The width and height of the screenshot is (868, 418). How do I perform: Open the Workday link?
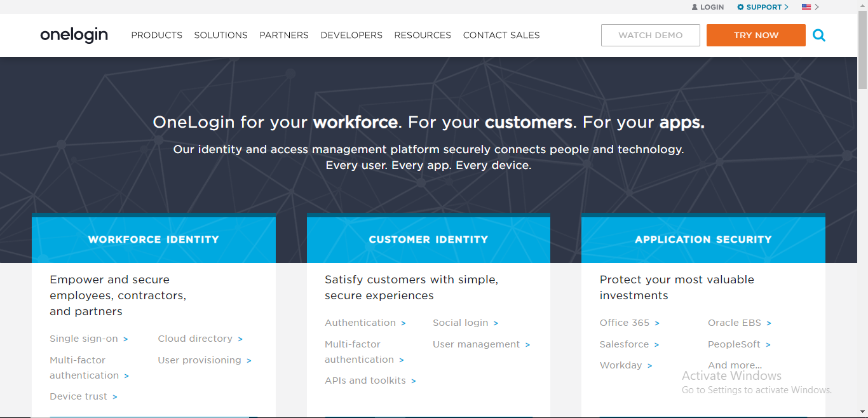(626, 365)
